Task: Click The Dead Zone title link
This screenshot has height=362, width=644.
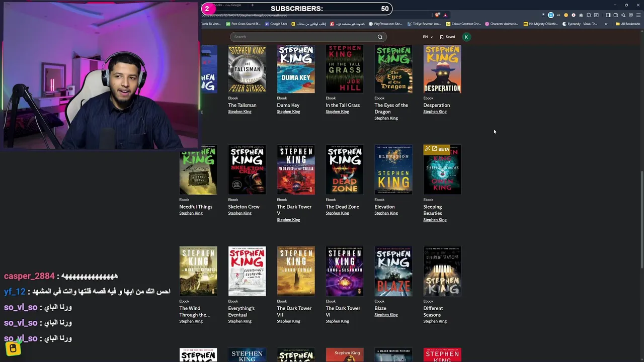Action: (342, 207)
